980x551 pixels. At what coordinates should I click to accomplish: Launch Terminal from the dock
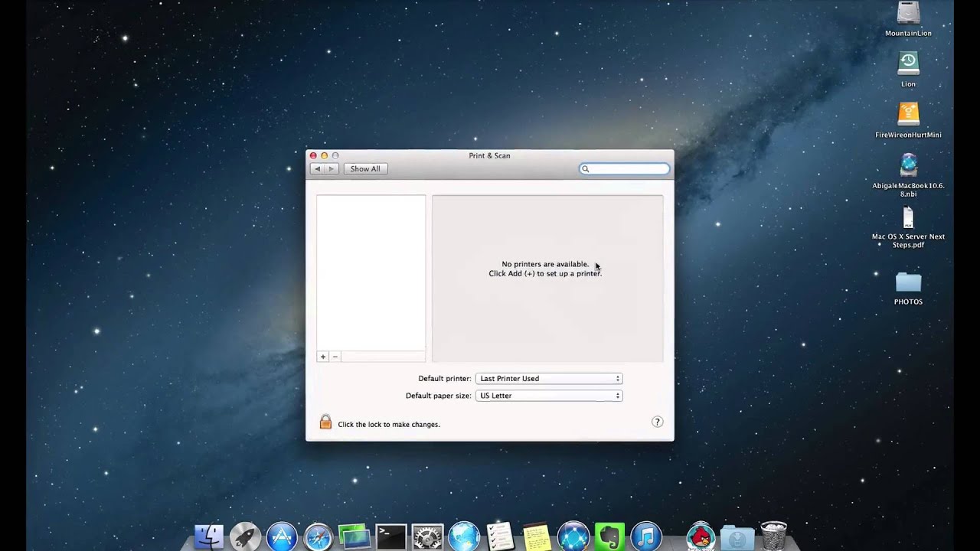click(x=391, y=536)
